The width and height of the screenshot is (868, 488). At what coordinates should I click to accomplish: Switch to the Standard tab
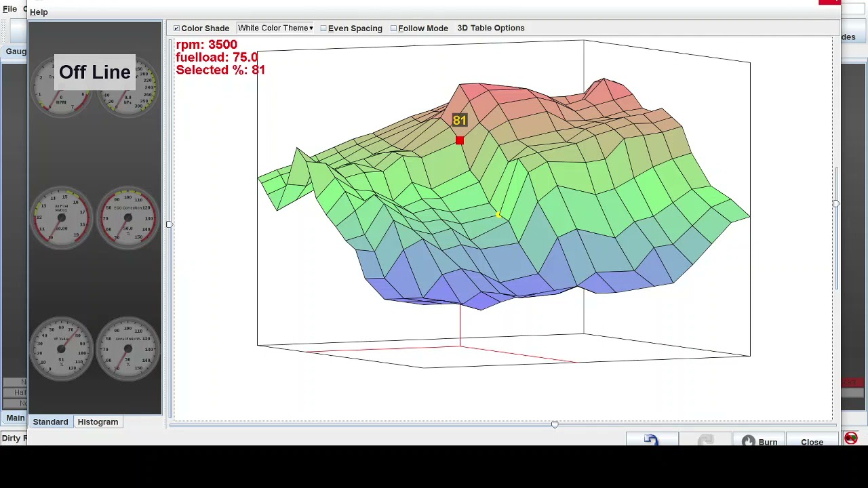click(x=50, y=422)
